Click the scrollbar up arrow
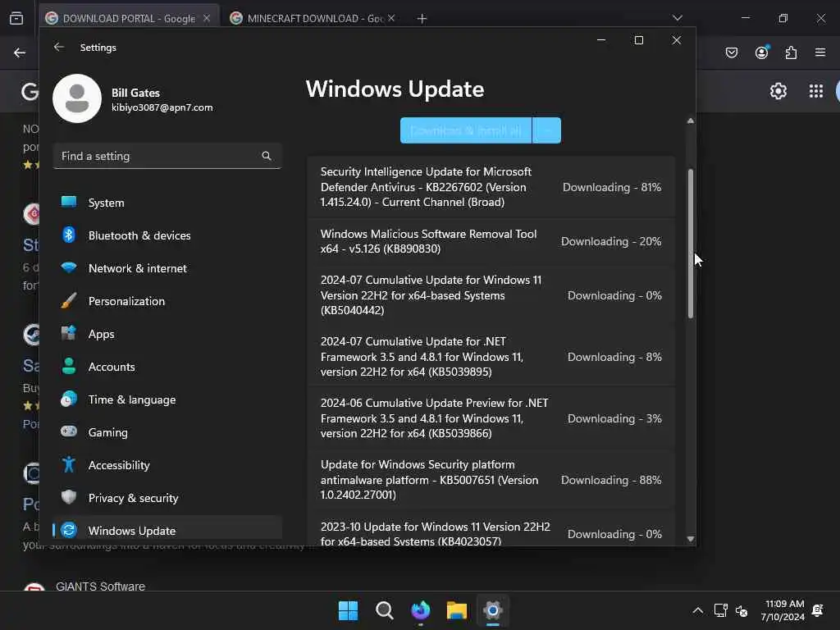Screen dimensions: 840x630 click(691, 121)
